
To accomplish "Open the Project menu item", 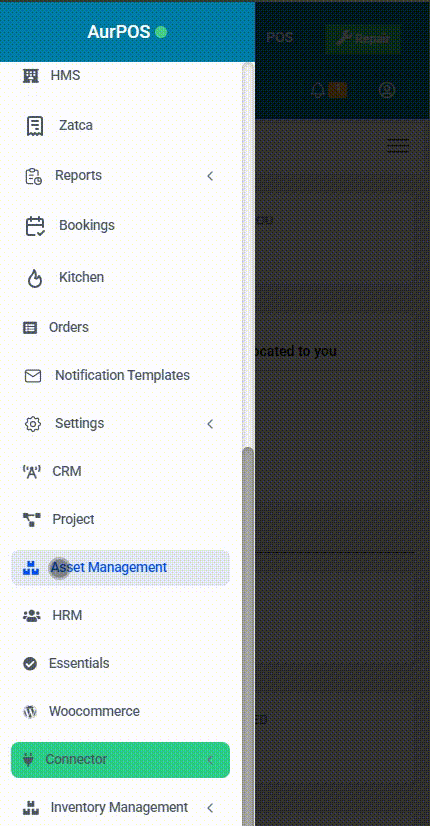I will tap(120, 519).
